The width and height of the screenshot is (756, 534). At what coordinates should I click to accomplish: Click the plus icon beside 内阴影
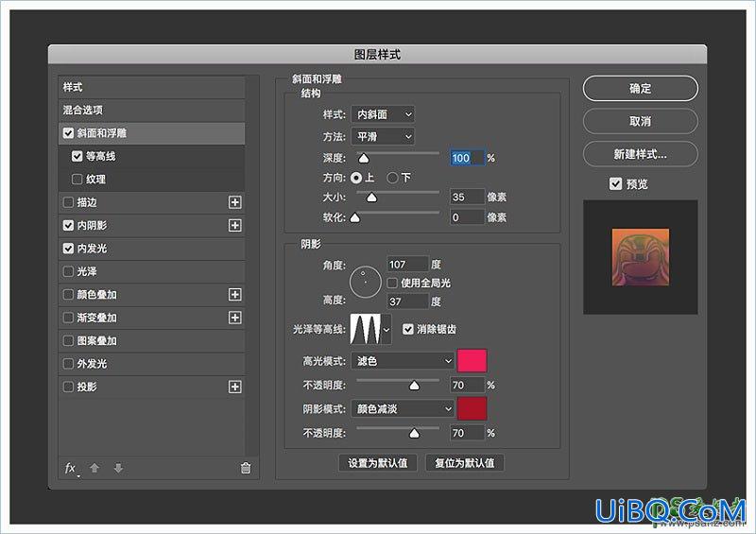point(234,225)
